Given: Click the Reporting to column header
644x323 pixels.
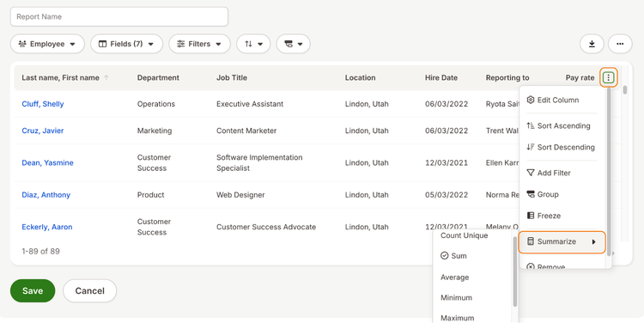Looking at the screenshot, I should tap(507, 77).
